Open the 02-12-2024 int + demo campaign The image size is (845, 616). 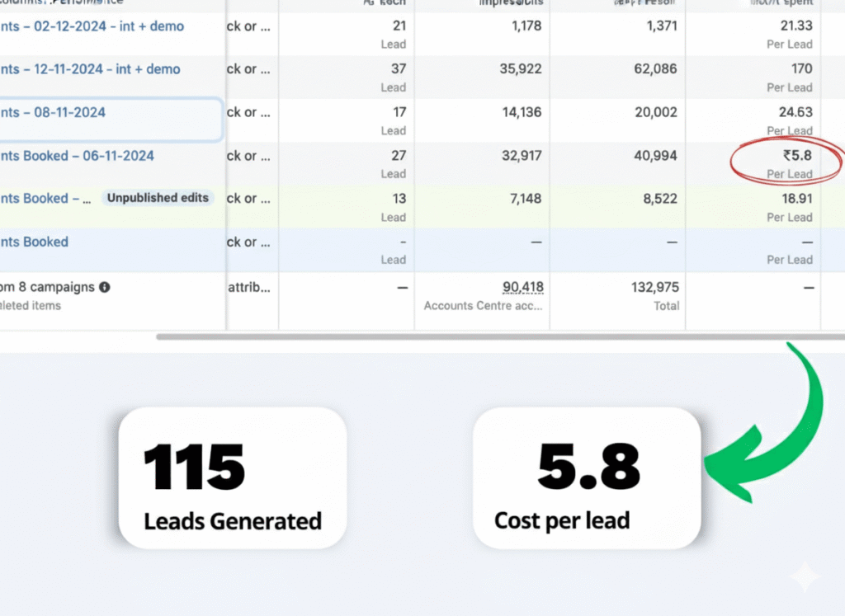point(92,26)
